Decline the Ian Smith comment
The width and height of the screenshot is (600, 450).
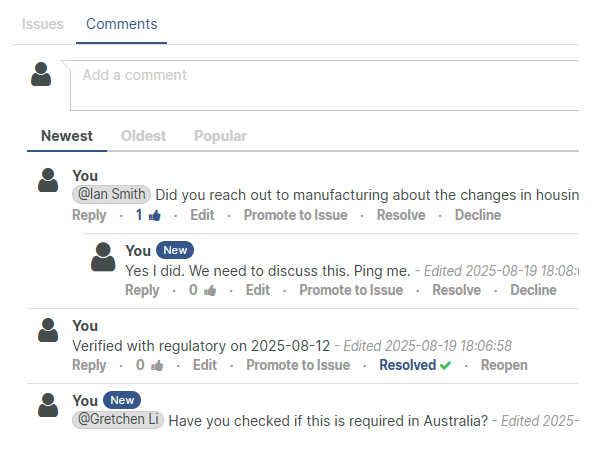pyautogui.click(x=478, y=216)
